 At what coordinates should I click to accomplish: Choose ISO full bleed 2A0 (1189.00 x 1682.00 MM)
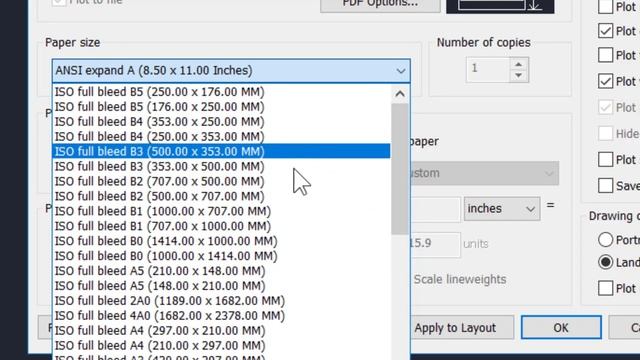tap(221, 301)
